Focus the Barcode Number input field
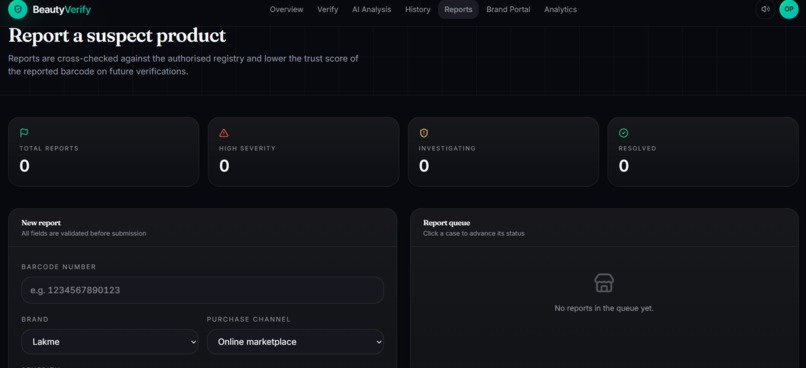The height and width of the screenshot is (368, 806). point(203,290)
